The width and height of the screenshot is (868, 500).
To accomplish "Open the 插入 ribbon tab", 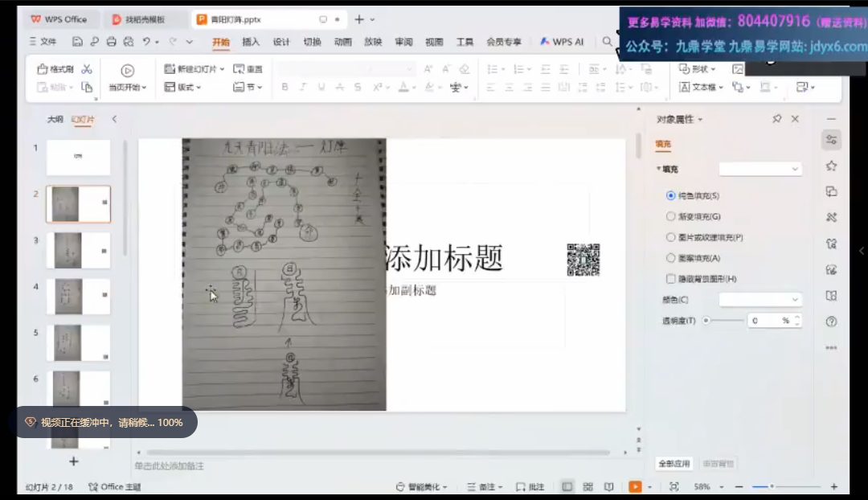I will [x=251, y=42].
